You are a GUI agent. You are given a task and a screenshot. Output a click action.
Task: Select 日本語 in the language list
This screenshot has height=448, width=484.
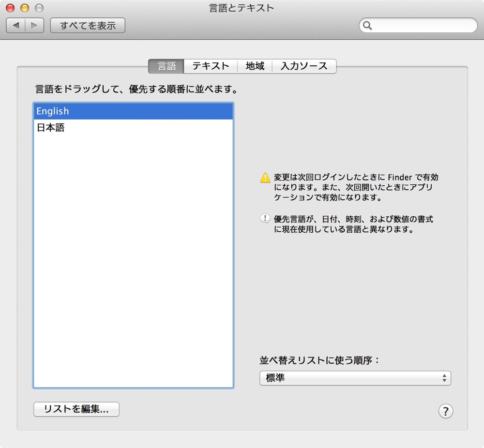click(133, 127)
